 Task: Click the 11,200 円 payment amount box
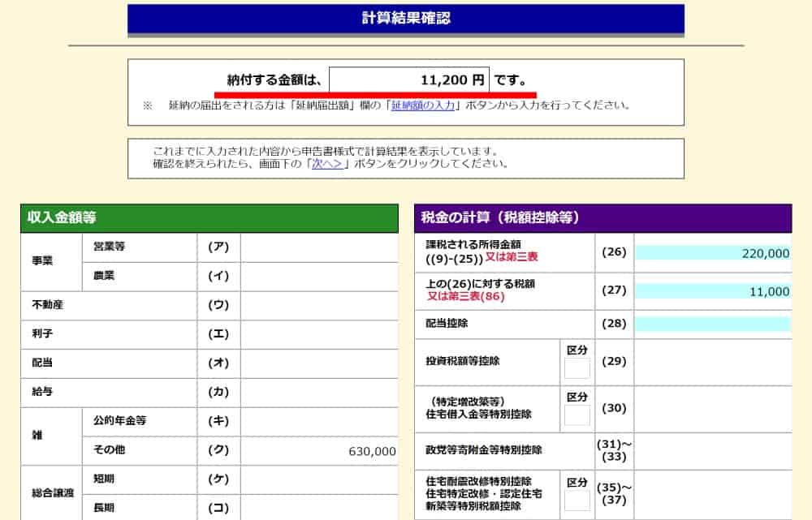(409, 80)
